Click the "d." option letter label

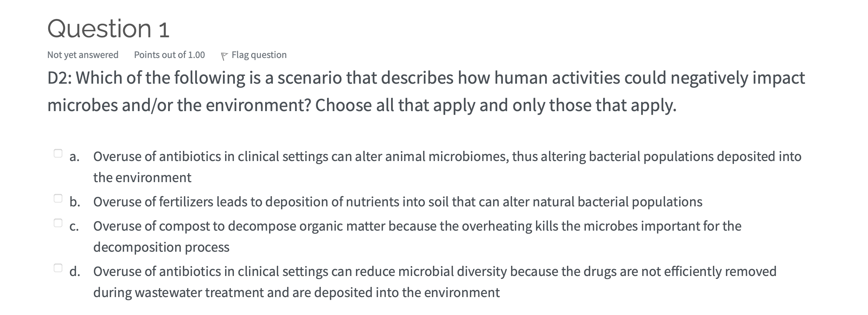tap(75, 272)
